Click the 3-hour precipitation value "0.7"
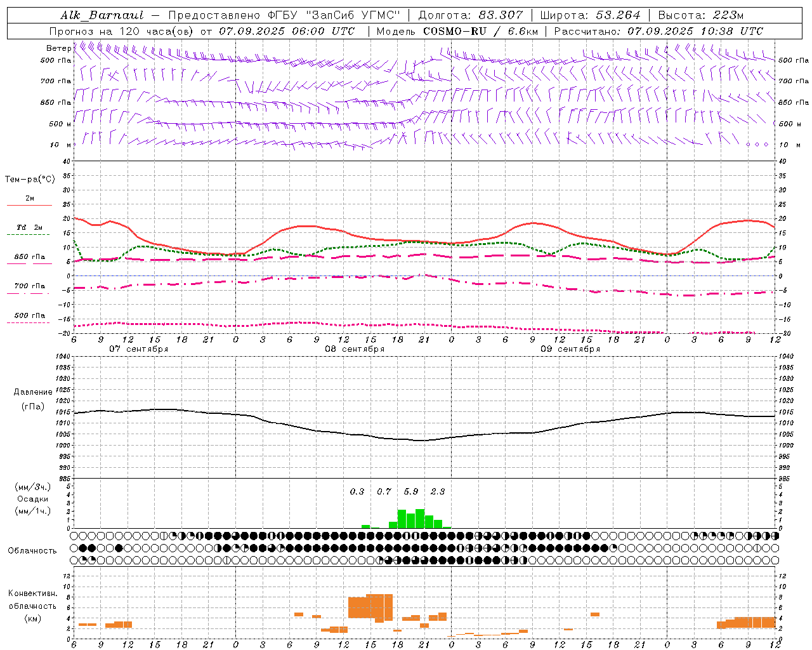Screen dimensions: 812x650 (x=384, y=491)
